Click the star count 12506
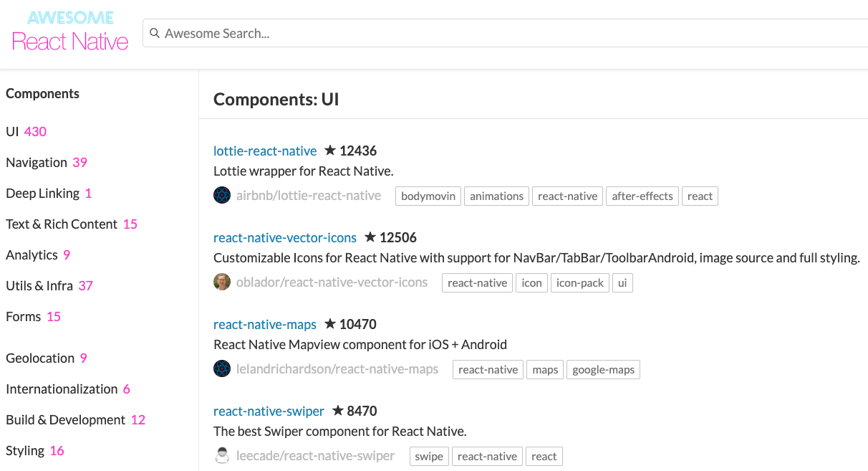Viewport: 868px width, 471px height. tap(398, 237)
